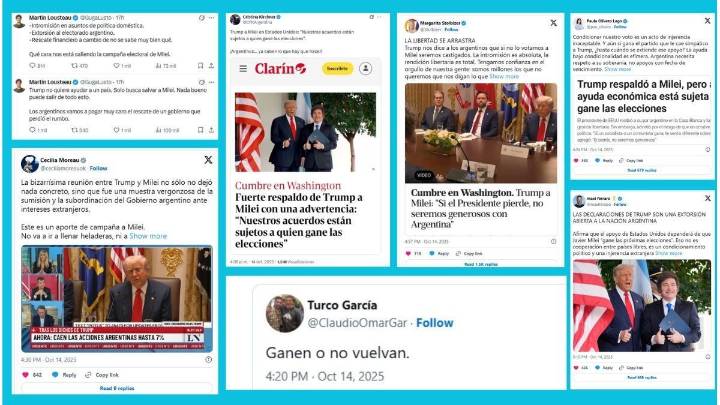
Task: Bookmark Martín Lousteau's first tweet
Action: [200, 66]
